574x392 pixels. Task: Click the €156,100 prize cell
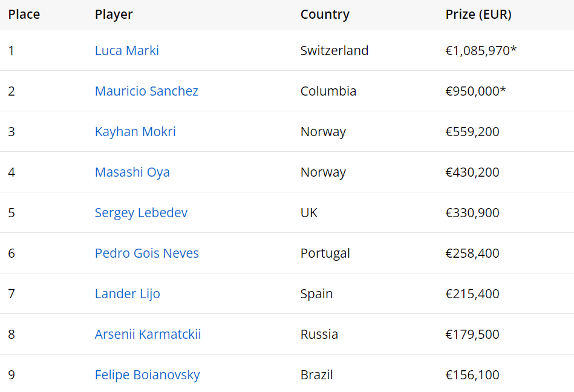pos(472,375)
